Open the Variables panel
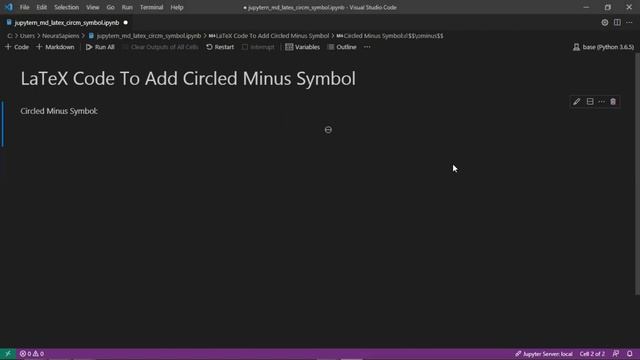 [x=302, y=47]
